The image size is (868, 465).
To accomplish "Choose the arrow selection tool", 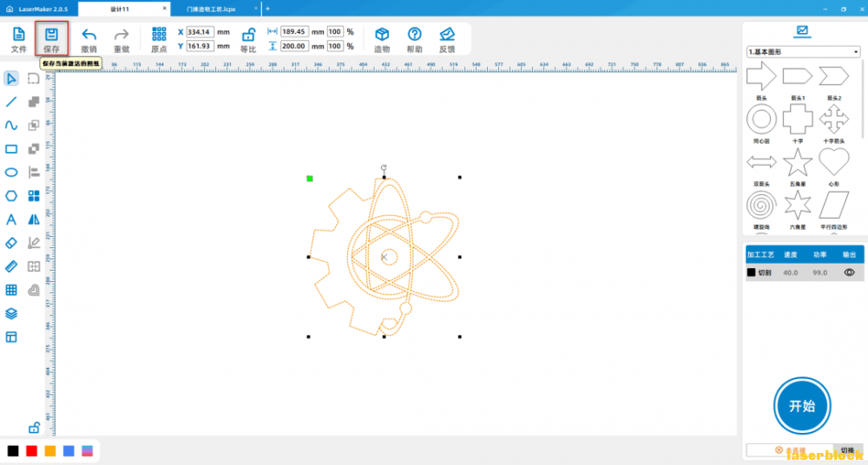I will [11, 78].
